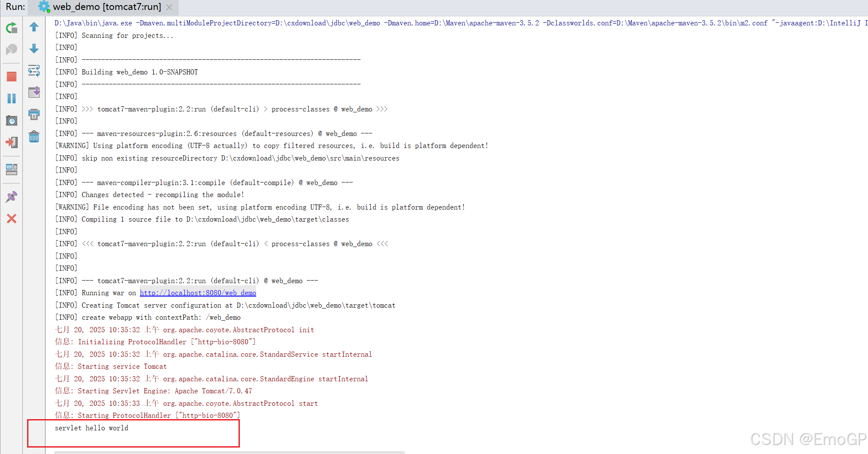Click 'Initializing ProtocolHandler ["http-bio-8080"]' line
The width and height of the screenshot is (868, 454).
155,342
